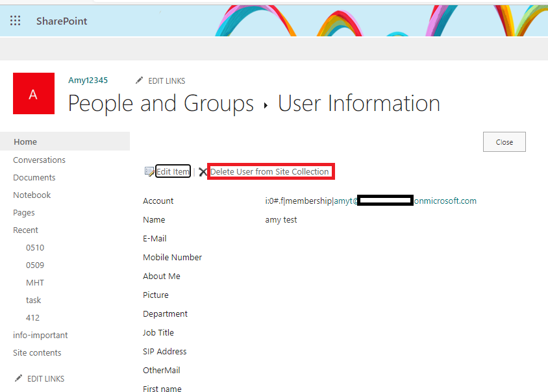Click the top EDIT LINKS pencil icon
The image size is (548, 392).
click(x=139, y=80)
